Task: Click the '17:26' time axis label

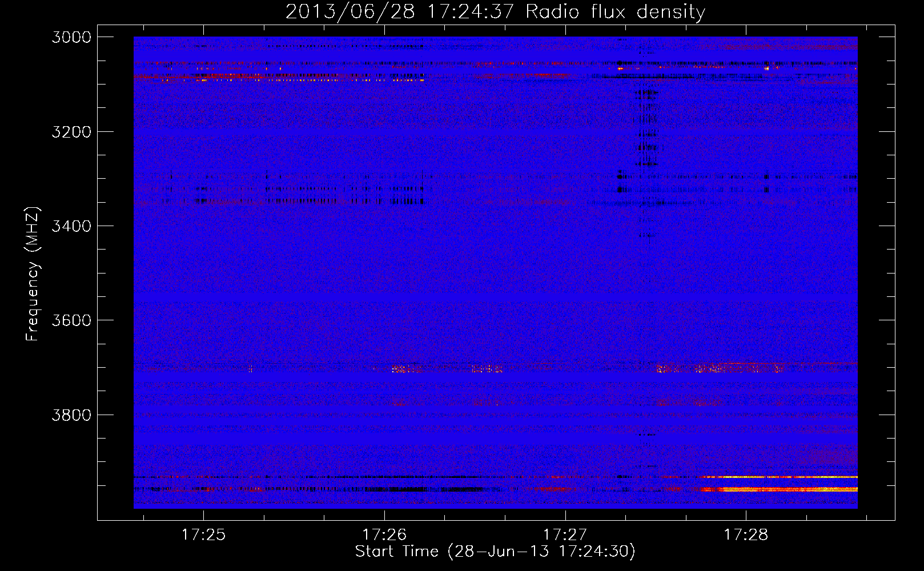Action: click(384, 534)
